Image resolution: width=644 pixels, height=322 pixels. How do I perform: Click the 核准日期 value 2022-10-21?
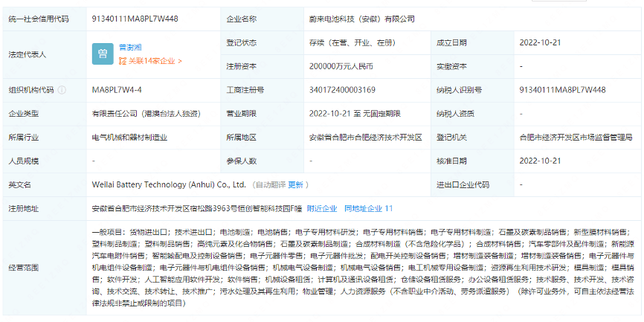[x=540, y=161]
